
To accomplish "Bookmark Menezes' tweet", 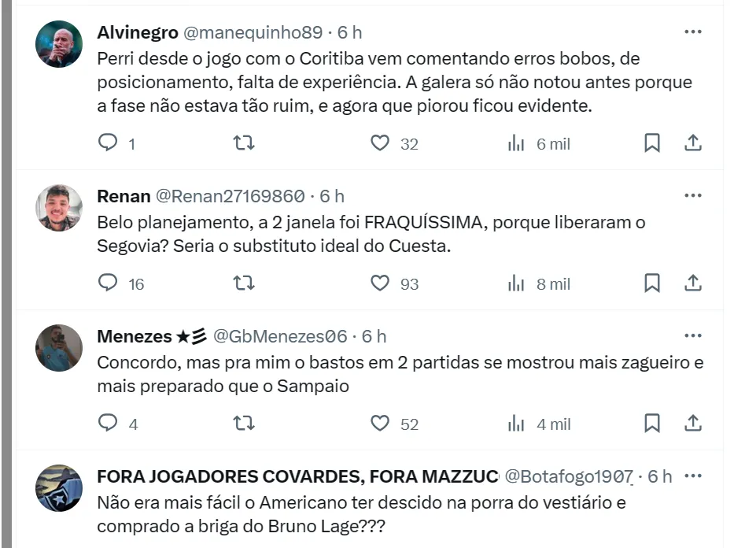I will 652,424.
